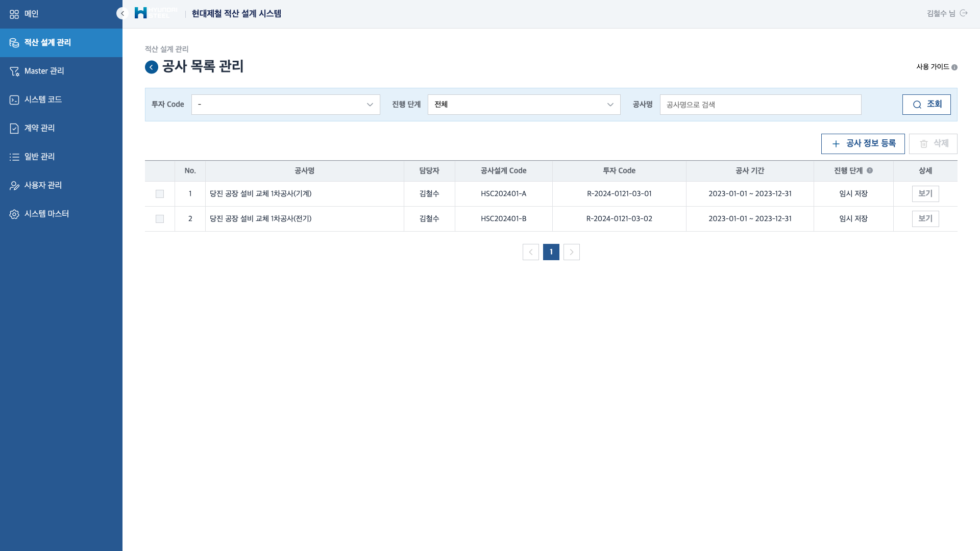Click the 공사 정보 등록 button
The image size is (980, 551).
coord(863,144)
